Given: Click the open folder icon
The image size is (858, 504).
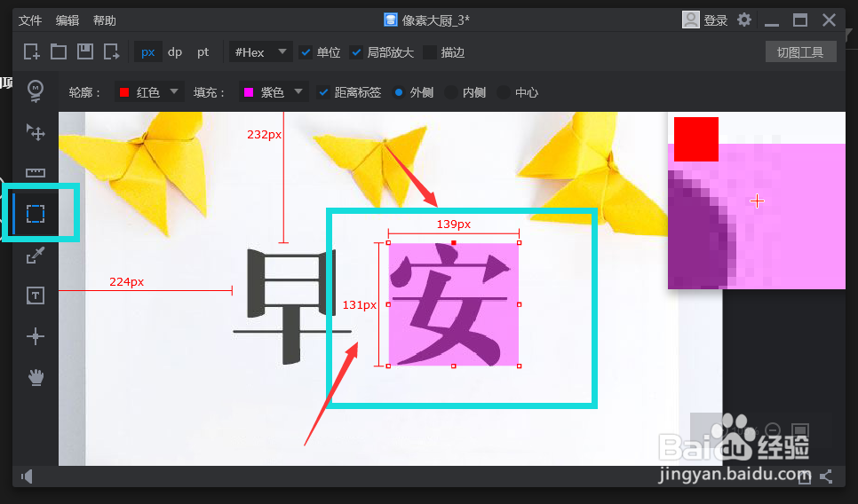Looking at the screenshot, I should click(x=59, y=52).
